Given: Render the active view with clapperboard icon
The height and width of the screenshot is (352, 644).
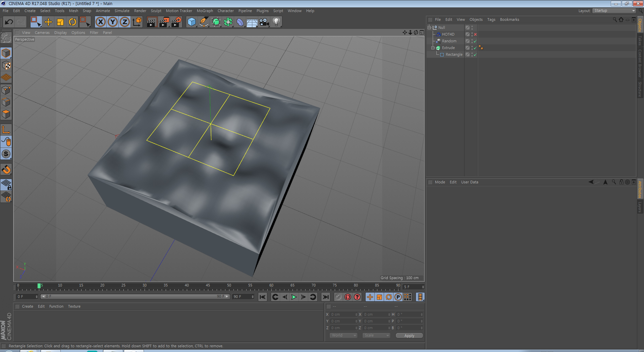Looking at the screenshot, I should click(x=152, y=22).
